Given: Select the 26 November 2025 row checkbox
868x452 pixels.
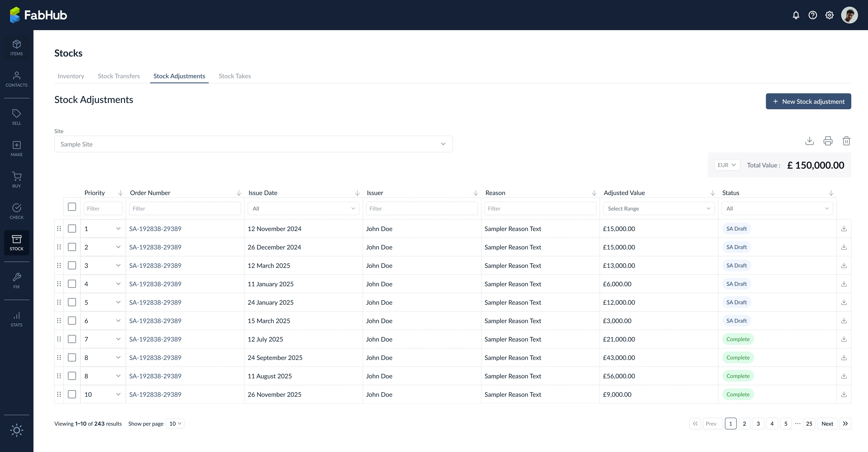Looking at the screenshot, I should click(x=72, y=394).
